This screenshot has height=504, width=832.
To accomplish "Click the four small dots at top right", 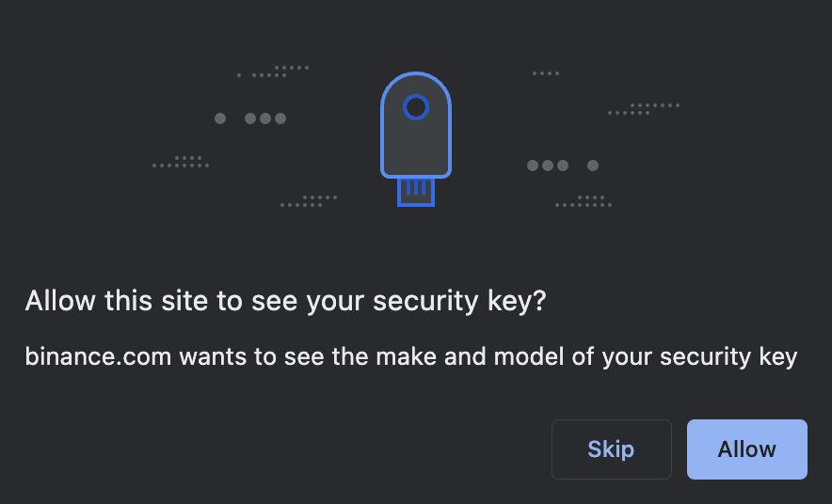I will click(546, 73).
